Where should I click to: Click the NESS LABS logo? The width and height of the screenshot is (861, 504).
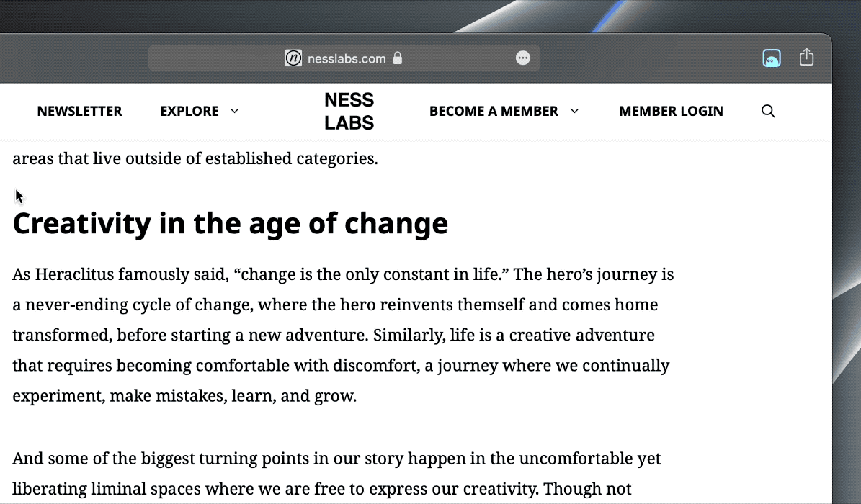[349, 111]
